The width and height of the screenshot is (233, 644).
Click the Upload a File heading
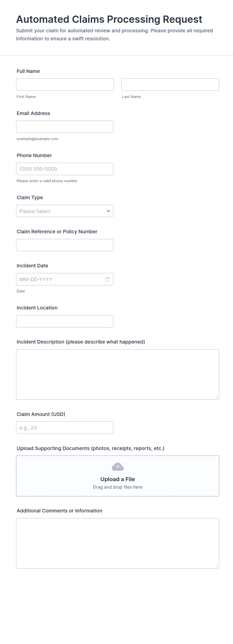point(118,479)
